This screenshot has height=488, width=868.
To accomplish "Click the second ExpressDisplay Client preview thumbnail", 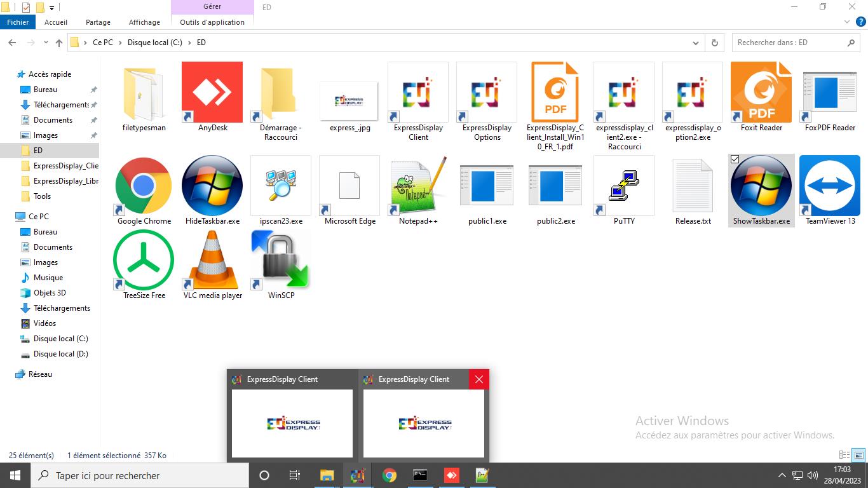I will 423,423.
